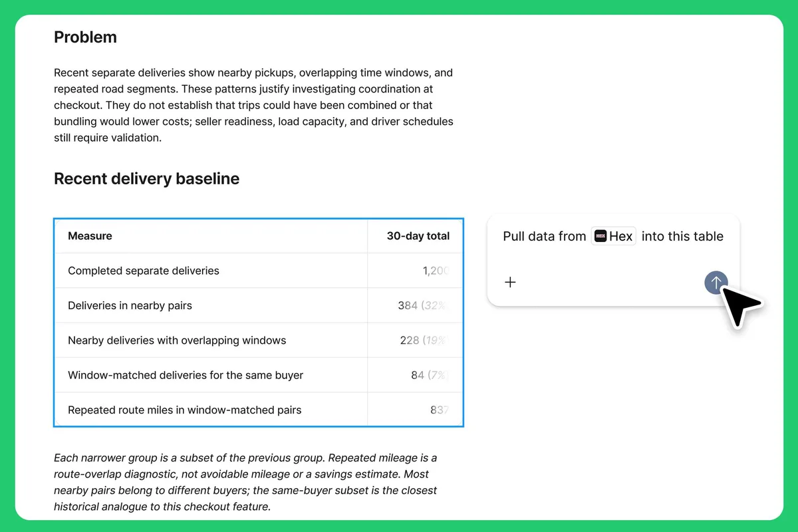Screen dimensions: 798x532
Task: Click the 1,200 value cell
Action: [415, 271]
